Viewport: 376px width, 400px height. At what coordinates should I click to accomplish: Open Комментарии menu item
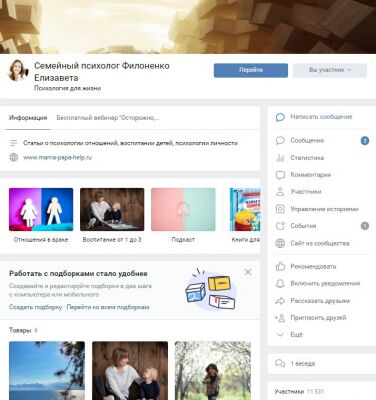311,175
